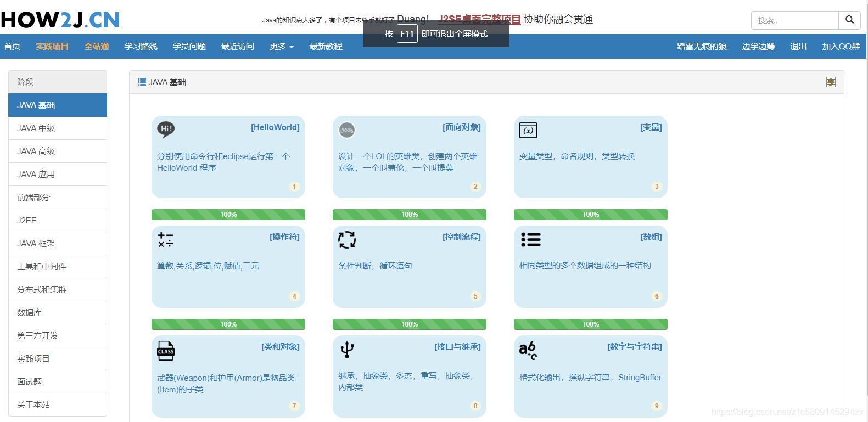868x422 pixels.
Task: Open the [操作符] lesson link
Action: [284, 237]
